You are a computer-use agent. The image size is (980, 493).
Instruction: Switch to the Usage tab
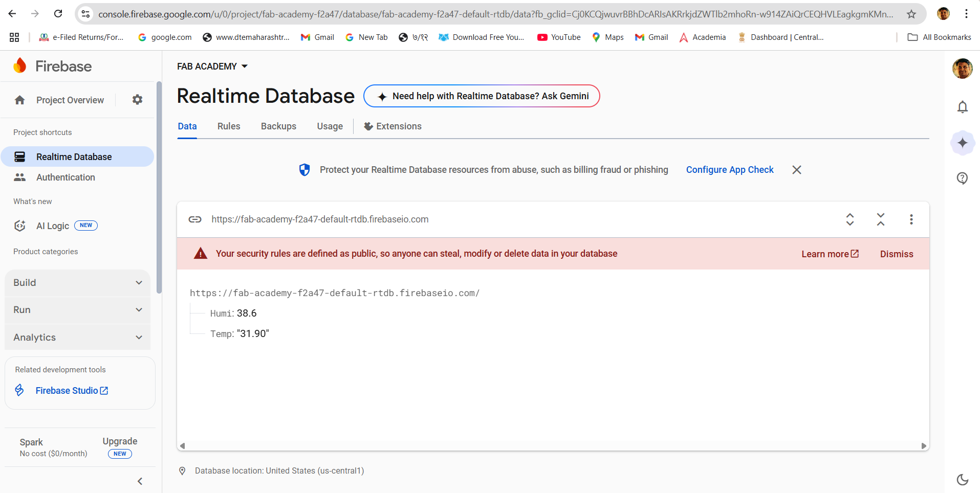coord(330,126)
